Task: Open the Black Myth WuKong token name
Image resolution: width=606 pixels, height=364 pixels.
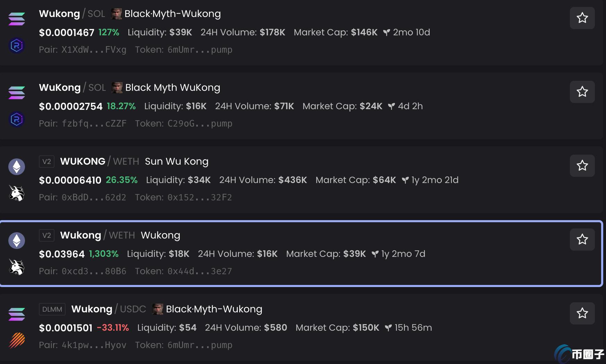Action: pos(172,88)
